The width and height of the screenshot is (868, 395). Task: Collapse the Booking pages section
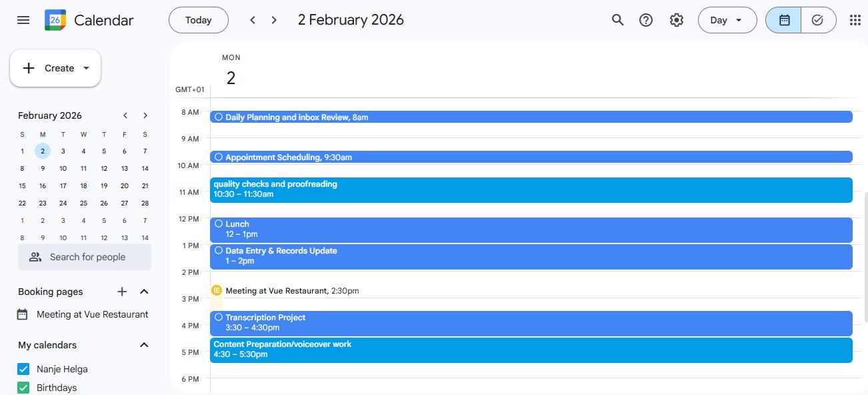click(x=144, y=292)
